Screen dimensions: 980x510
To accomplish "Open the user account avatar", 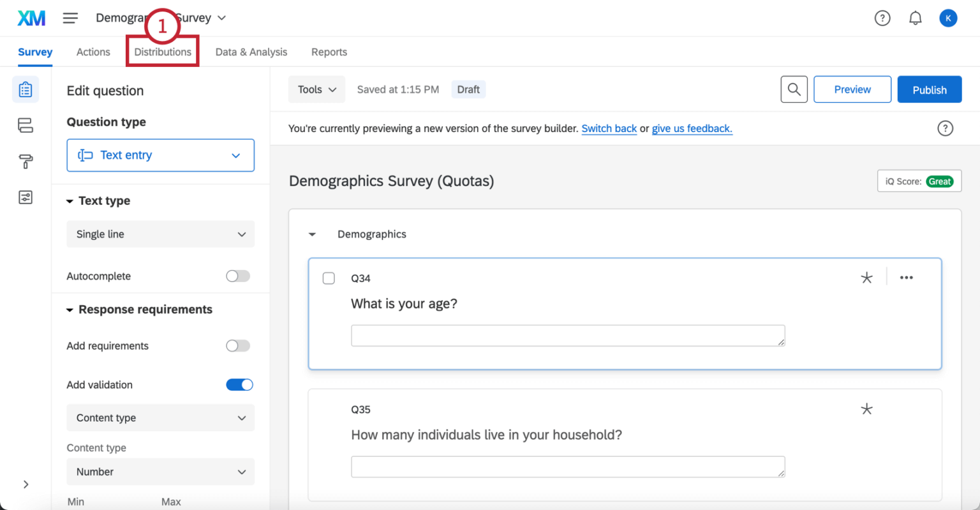I will click(x=947, y=18).
